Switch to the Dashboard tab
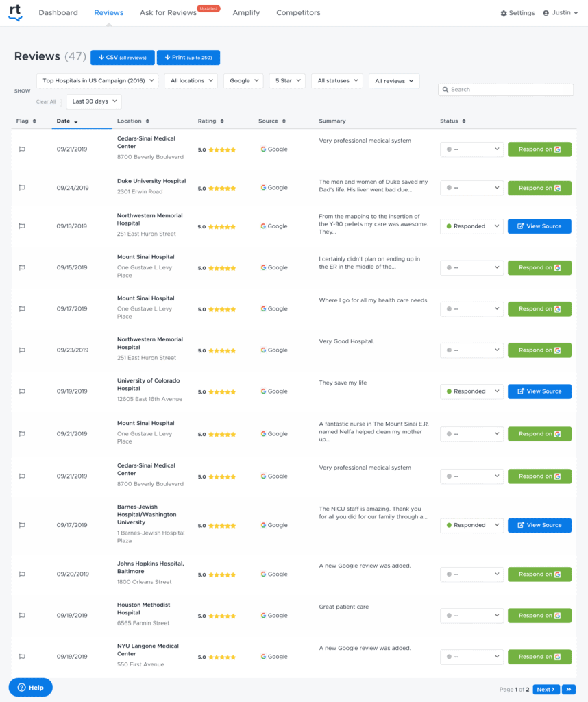Screen dimensions: 588x702 coord(58,12)
